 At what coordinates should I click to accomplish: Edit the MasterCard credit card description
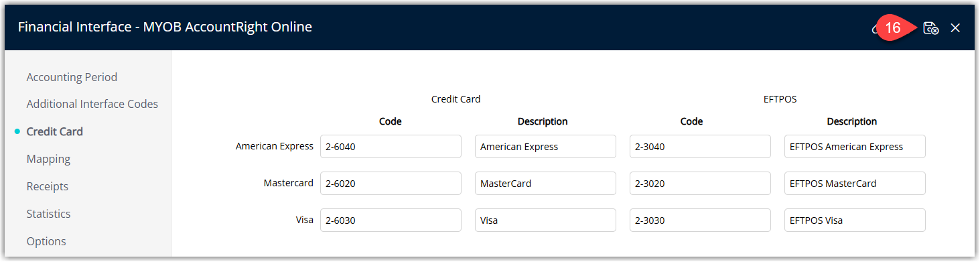point(545,184)
